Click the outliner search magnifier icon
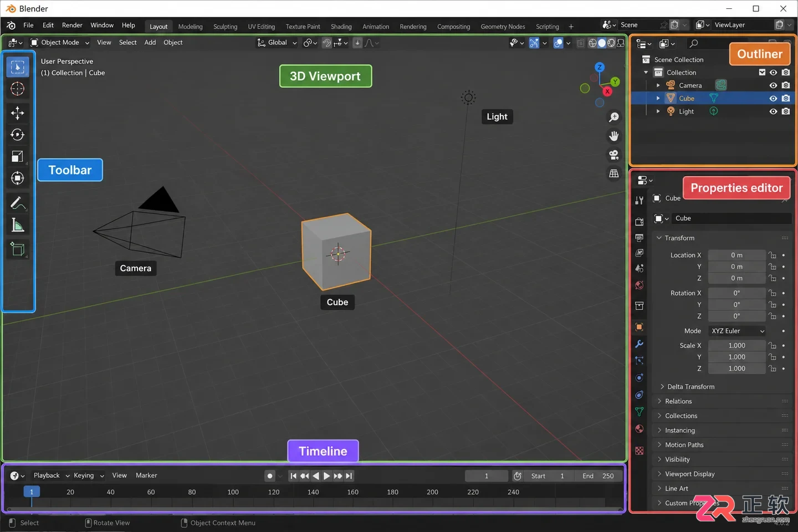The width and height of the screenshot is (798, 532). [x=694, y=43]
